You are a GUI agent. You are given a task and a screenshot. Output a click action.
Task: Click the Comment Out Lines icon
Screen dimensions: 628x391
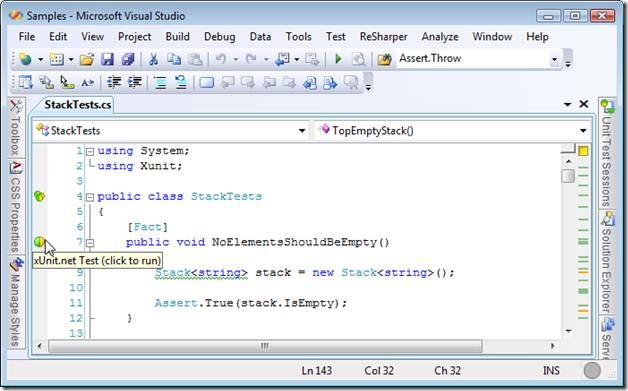coord(161,83)
